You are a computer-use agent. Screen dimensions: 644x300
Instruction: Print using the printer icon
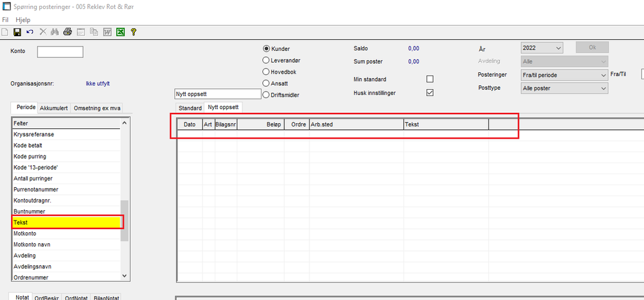pos(68,32)
